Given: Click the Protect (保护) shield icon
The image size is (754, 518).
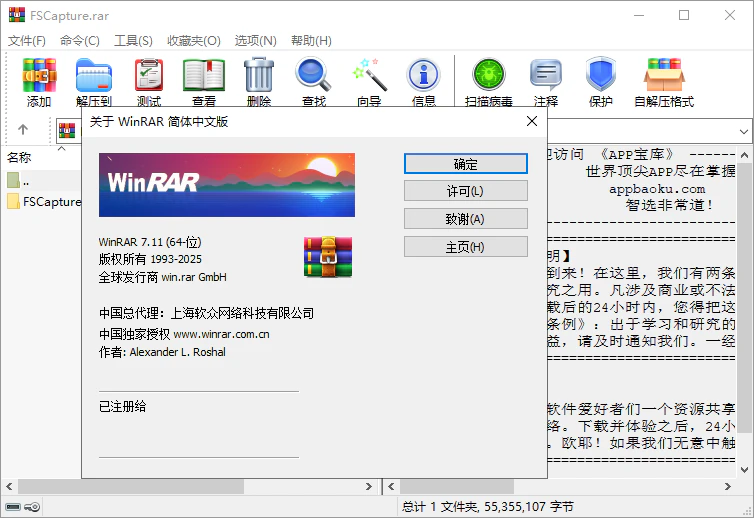Looking at the screenshot, I should point(601,75).
